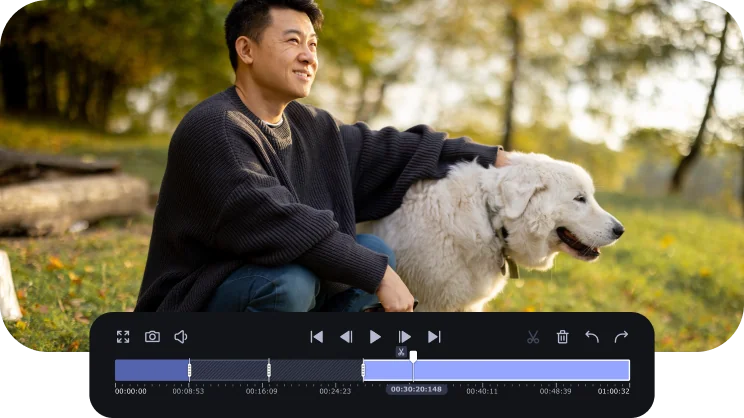
Task: Skip to the end of the video
Action: (434, 337)
